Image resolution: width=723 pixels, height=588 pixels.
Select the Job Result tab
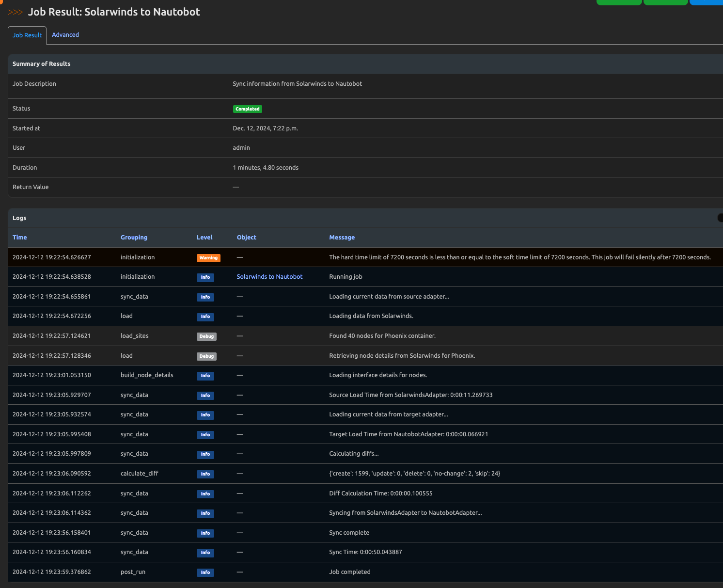point(27,35)
